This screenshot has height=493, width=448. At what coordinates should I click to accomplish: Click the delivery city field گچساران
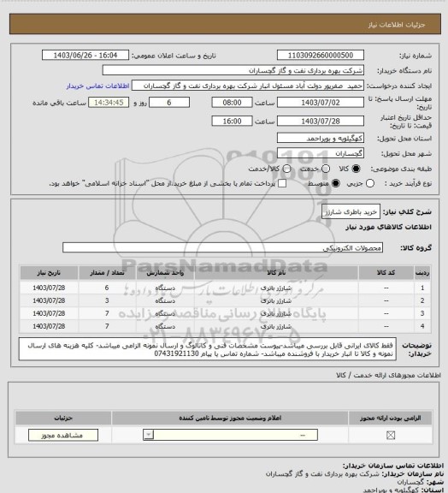coord(321,153)
